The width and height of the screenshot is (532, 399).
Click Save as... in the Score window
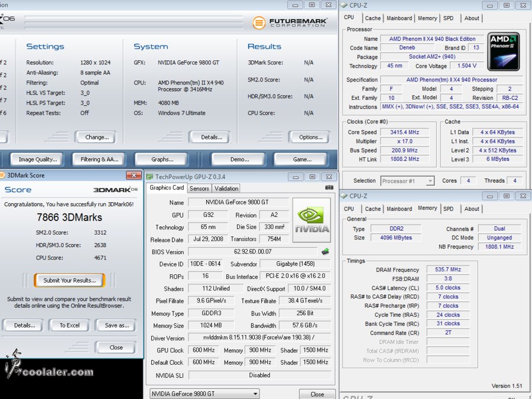pyautogui.click(x=116, y=325)
